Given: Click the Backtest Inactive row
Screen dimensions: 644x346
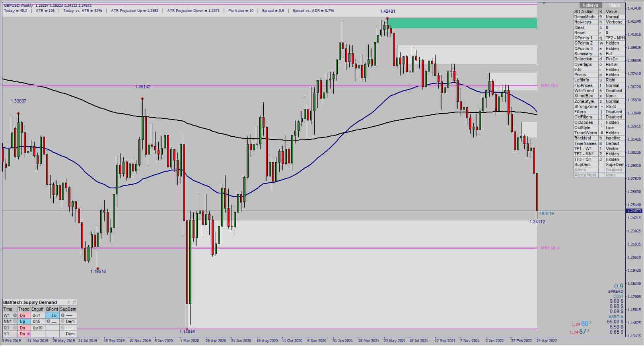Looking at the screenshot, I should tap(599, 138).
